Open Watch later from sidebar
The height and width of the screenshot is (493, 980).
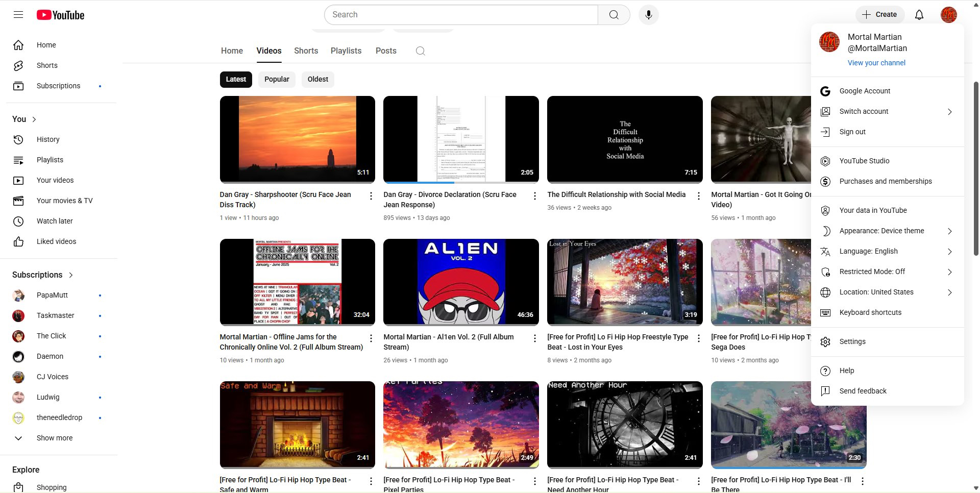point(54,221)
